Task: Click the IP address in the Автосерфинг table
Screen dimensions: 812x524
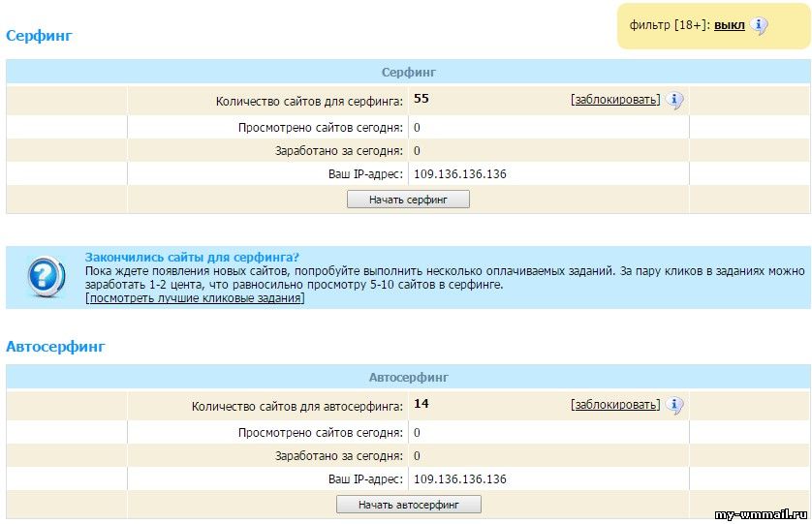Action: coord(460,478)
